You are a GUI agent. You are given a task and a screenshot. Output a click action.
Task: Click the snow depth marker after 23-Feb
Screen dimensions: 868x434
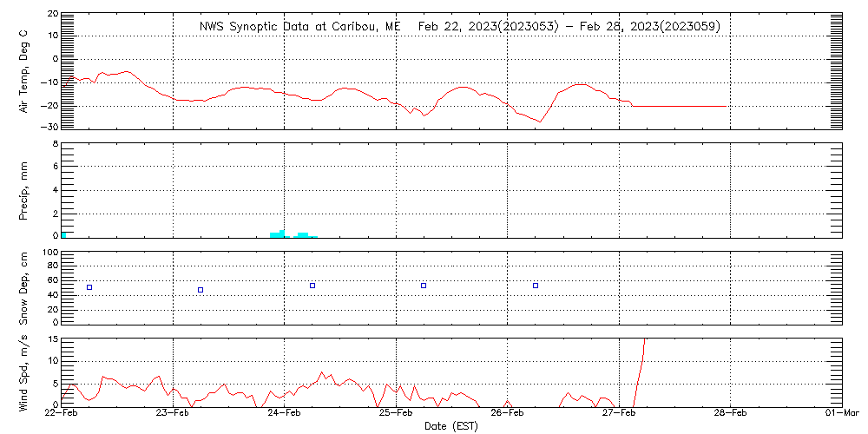click(201, 290)
